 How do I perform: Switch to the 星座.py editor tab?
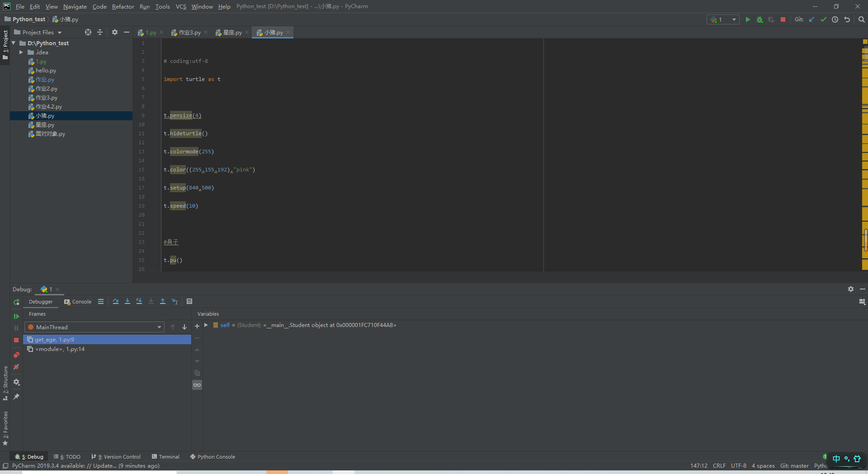coord(232,33)
